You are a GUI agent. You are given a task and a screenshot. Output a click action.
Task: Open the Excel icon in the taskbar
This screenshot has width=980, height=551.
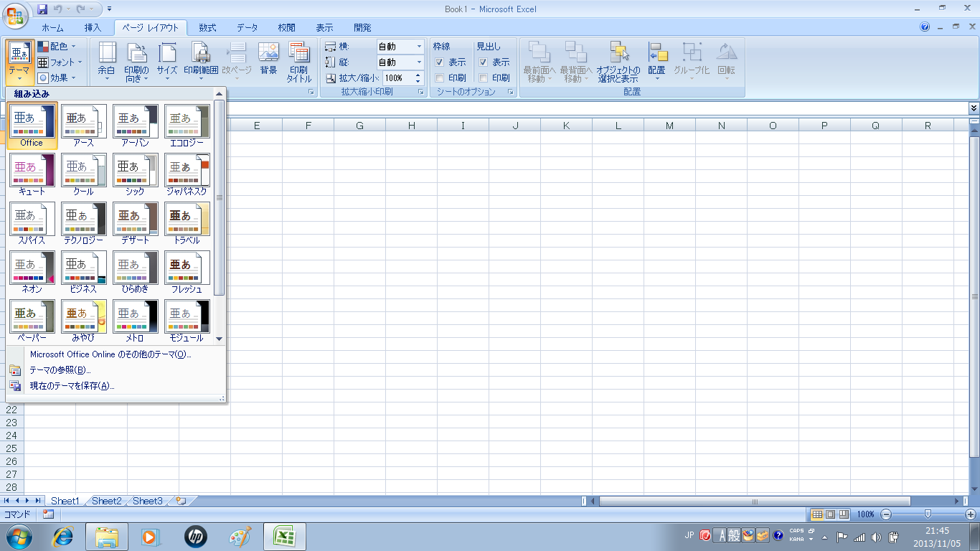[x=285, y=536]
